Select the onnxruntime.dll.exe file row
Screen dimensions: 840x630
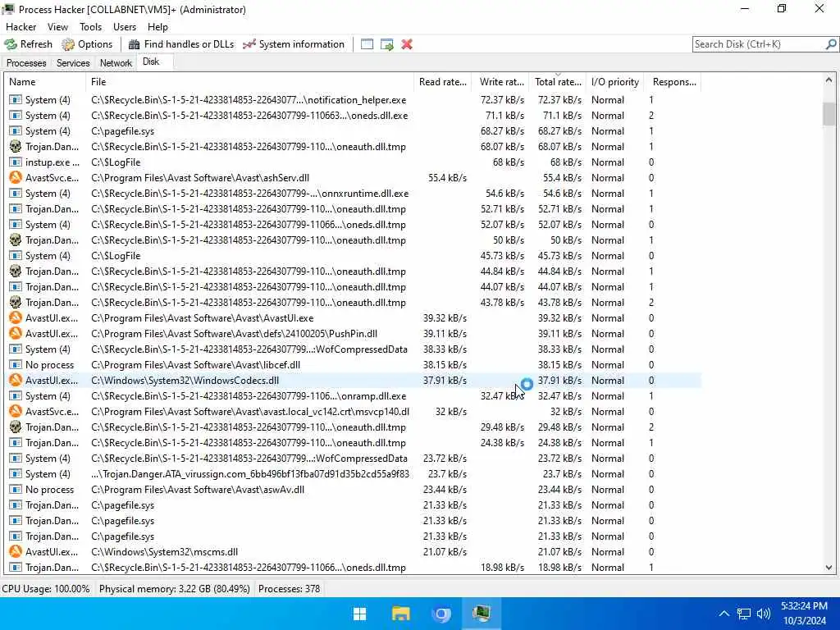pyautogui.click(x=353, y=194)
